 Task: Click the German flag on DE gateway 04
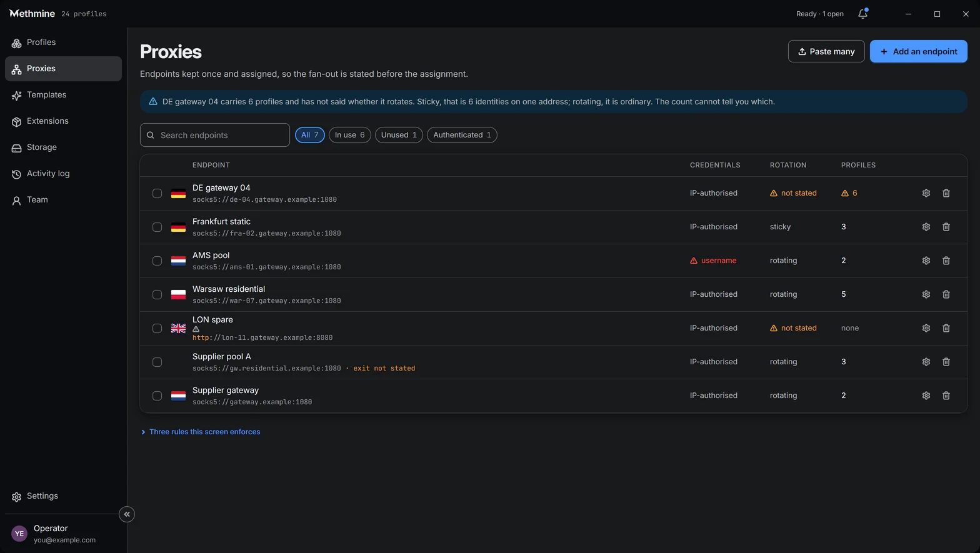[x=178, y=194]
